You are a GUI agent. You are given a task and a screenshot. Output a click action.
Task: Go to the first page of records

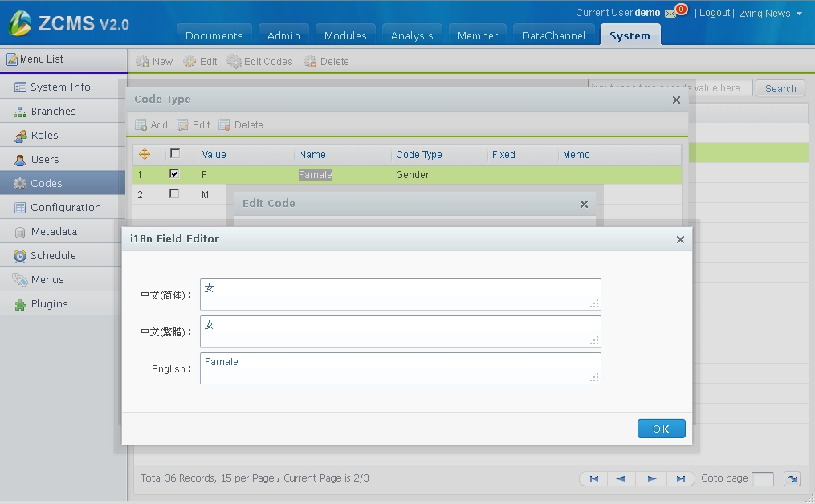593,478
